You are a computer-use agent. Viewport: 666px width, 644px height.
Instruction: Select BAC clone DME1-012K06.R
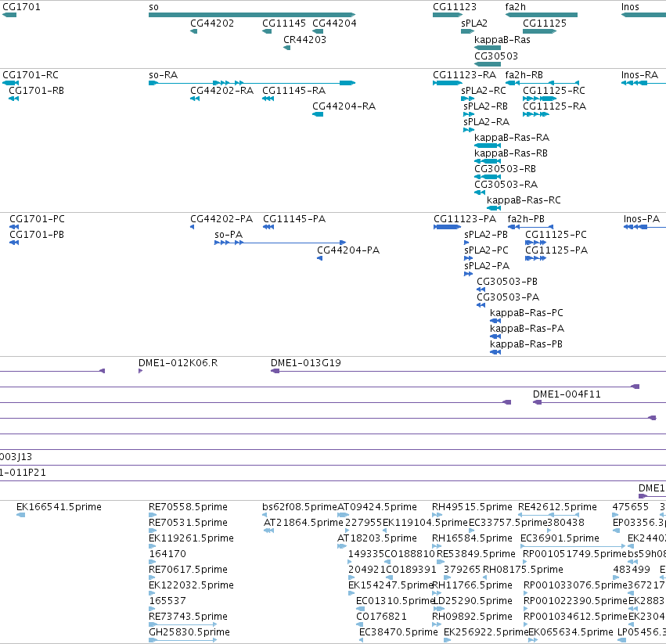[x=178, y=363]
